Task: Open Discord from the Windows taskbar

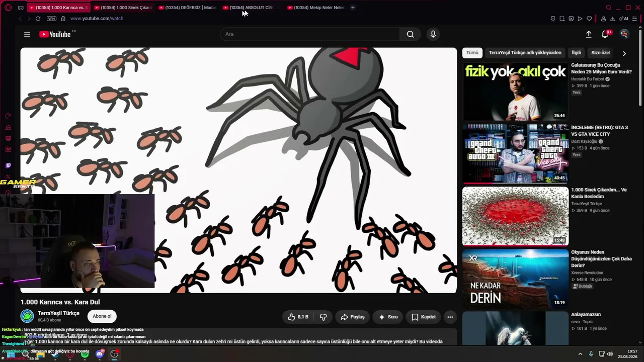Action: 100,354
